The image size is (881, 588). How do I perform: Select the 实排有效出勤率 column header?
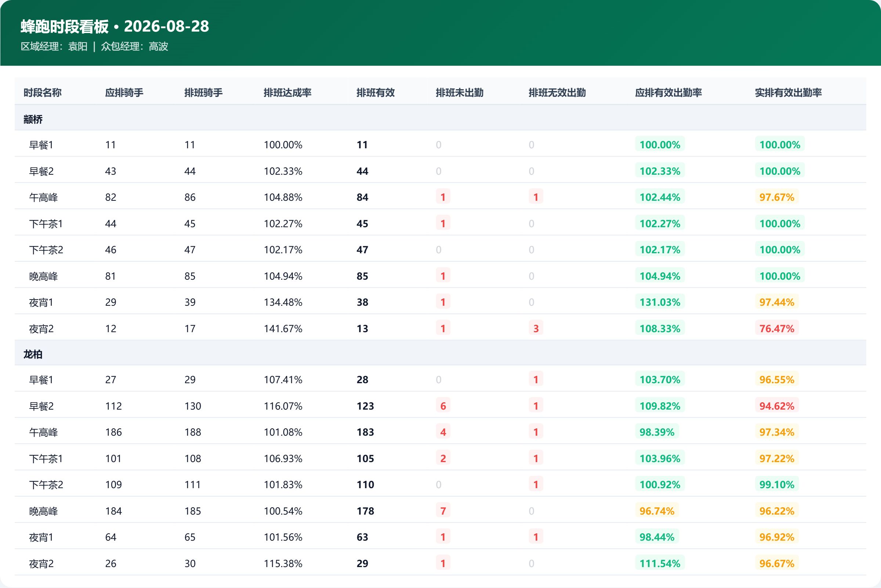pyautogui.click(x=788, y=92)
